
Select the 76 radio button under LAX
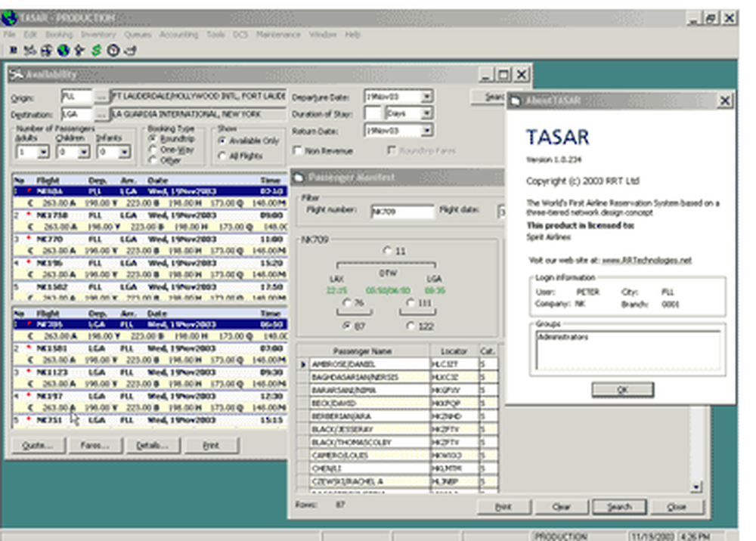point(346,302)
